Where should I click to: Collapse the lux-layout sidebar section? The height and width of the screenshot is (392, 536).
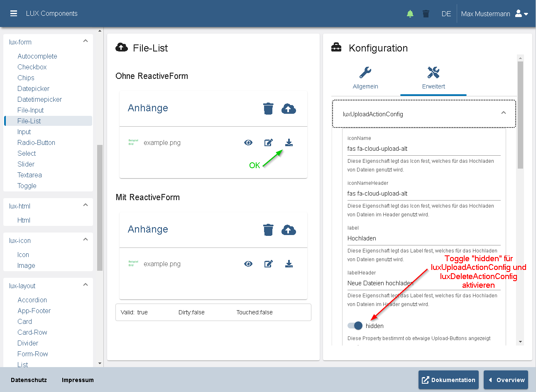click(x=86, y=284)
